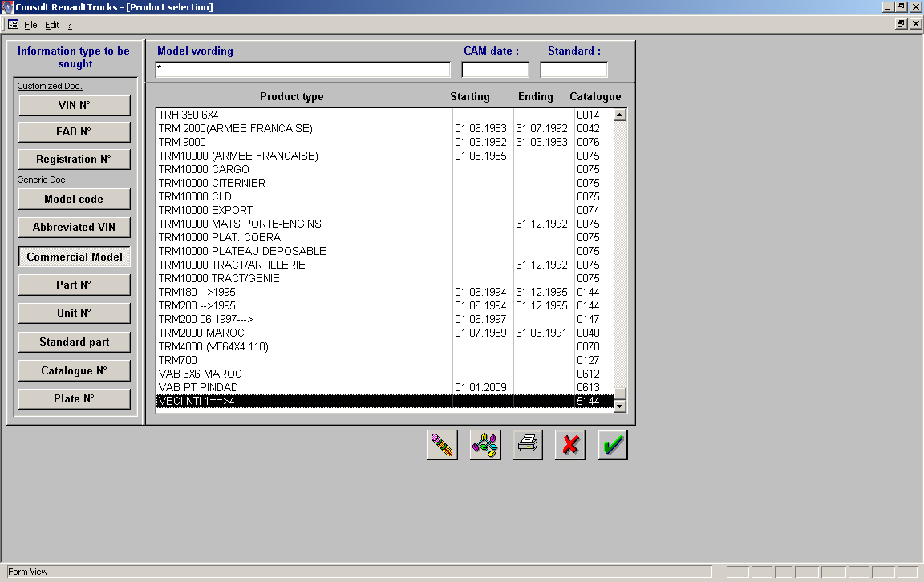Select row TRM200 -->1995
The image size is (924, 582).
(385, 305)
